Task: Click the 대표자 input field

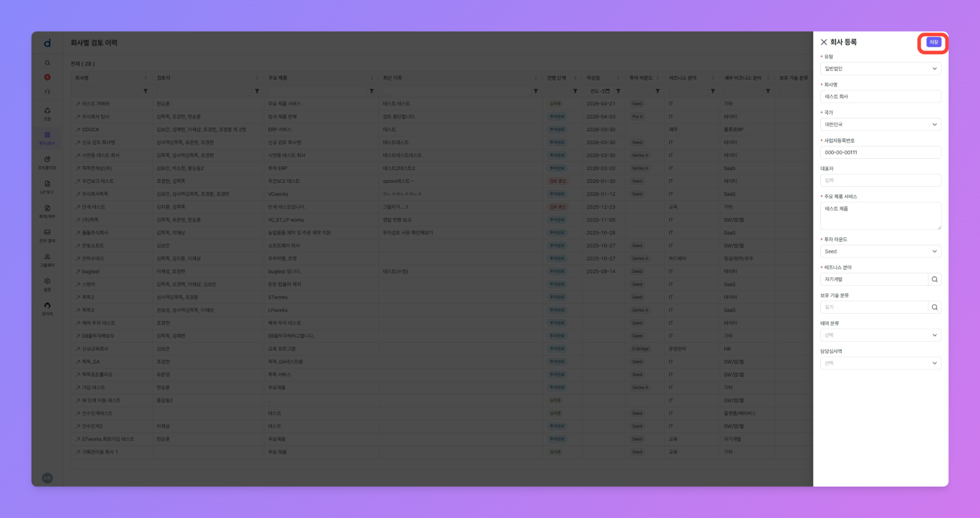Action: point(880,180)
